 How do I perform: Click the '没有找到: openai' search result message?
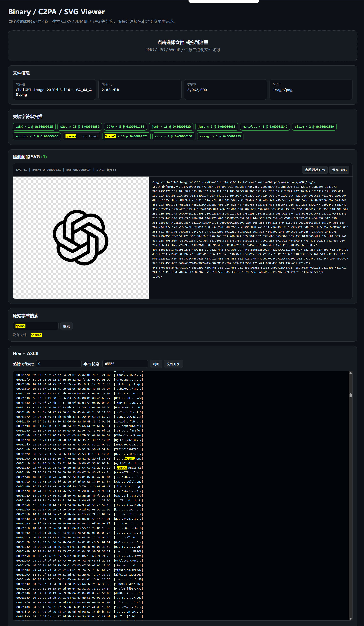click(x=27, y=335)
